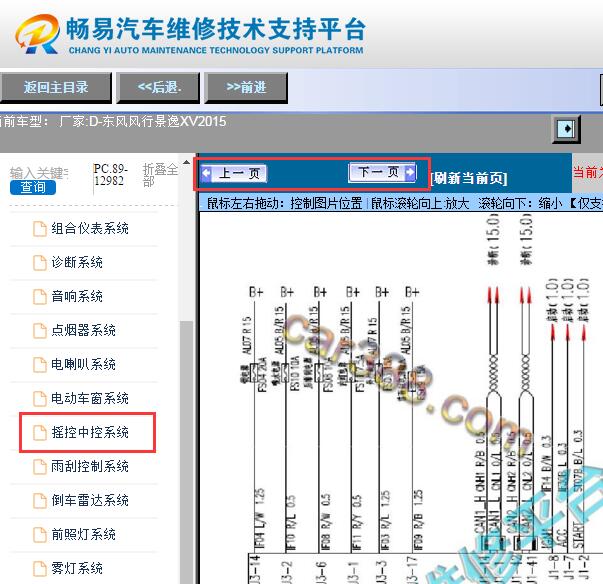Click the right arrow icon on 下一页

[x=410, y=172]
